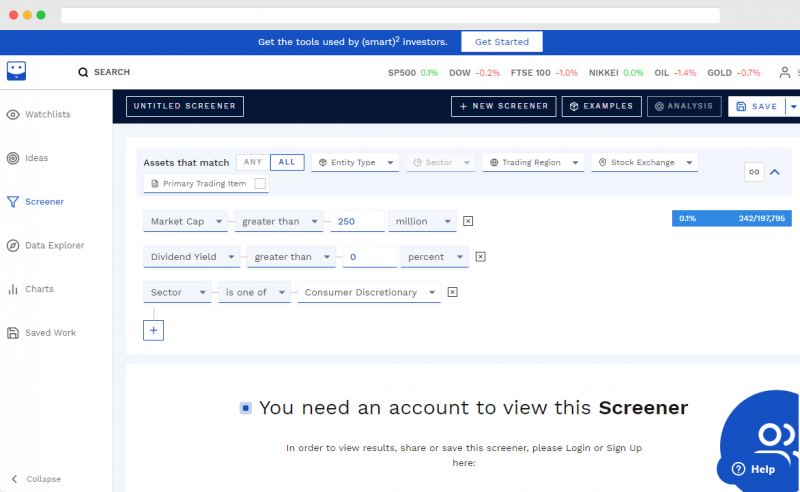Open Market Cap greater than operator dropdown
Screen dimensions: 800x492
click(x=279, y=222)
